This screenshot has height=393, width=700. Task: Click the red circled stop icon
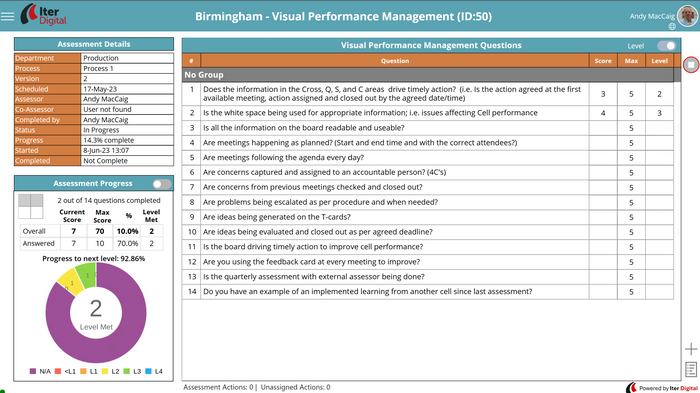pos(691,65)
